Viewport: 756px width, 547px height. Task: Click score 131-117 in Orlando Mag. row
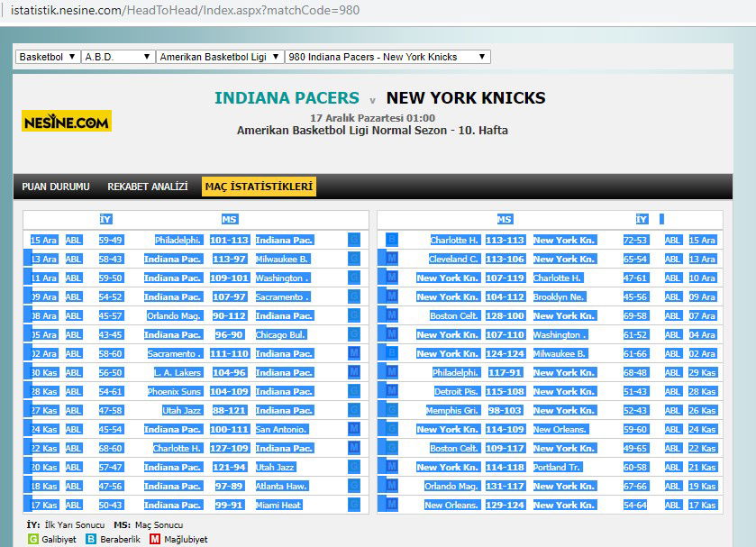coord(505,486)
